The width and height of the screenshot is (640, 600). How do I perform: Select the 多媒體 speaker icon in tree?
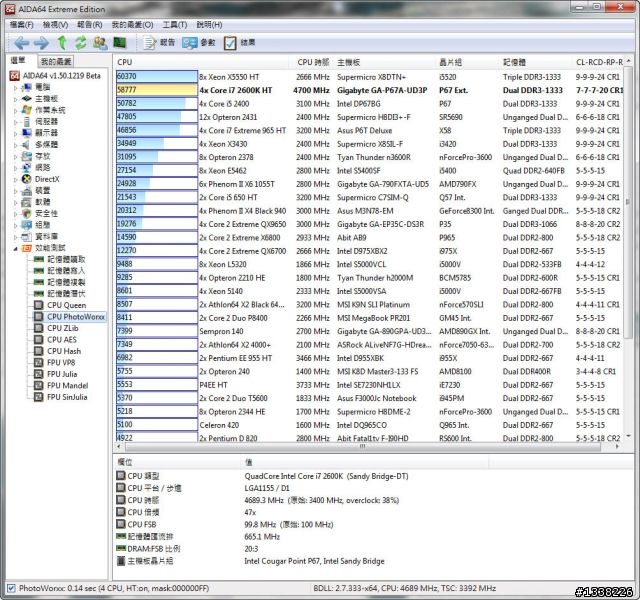[27, 144]
